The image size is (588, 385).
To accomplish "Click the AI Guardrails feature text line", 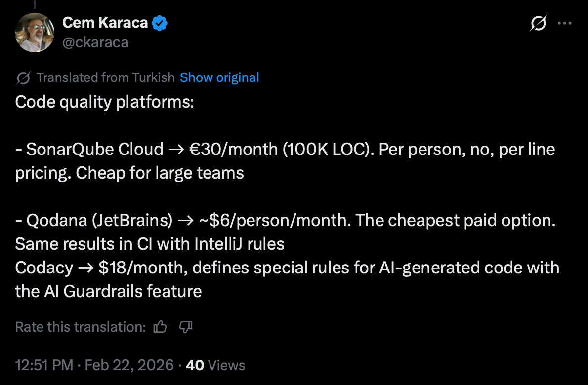I will (109, 291).
